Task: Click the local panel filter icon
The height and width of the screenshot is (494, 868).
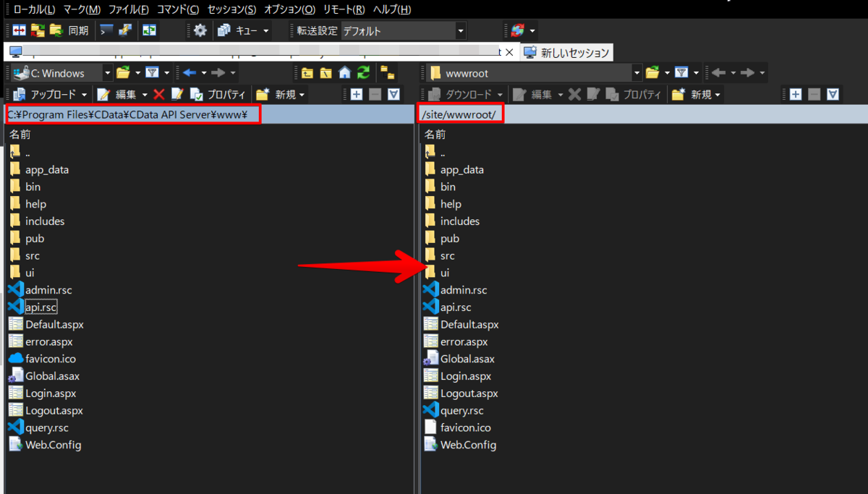Action: point(152,72)
